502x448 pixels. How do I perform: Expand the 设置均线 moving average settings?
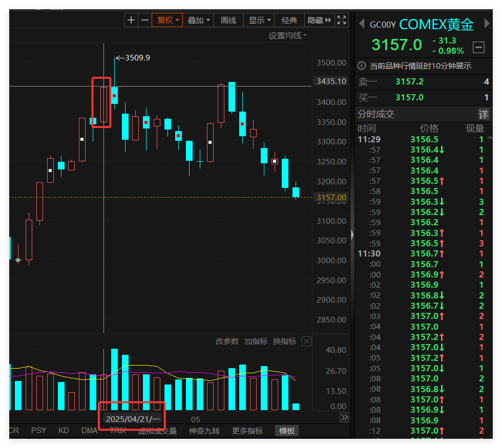pos(287,35)
